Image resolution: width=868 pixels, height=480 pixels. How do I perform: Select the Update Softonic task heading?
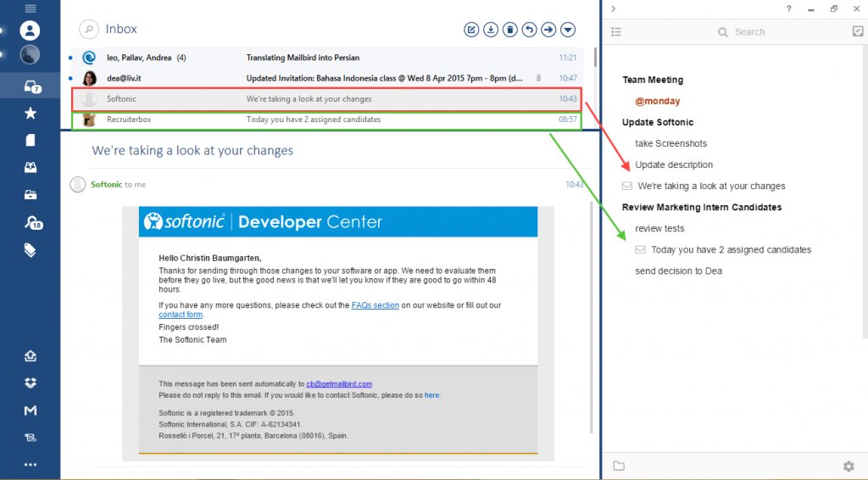pyautogui.click(x=658, y=122)
